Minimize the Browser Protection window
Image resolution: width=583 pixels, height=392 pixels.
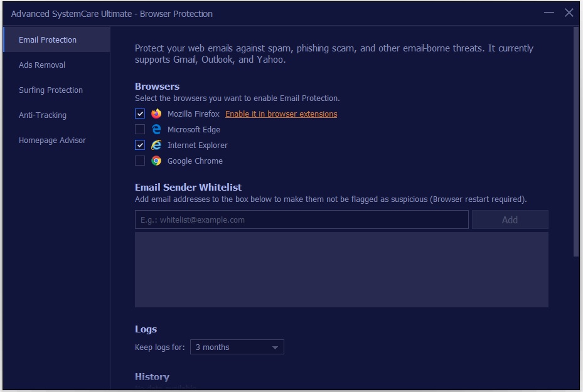pos(548,13)
